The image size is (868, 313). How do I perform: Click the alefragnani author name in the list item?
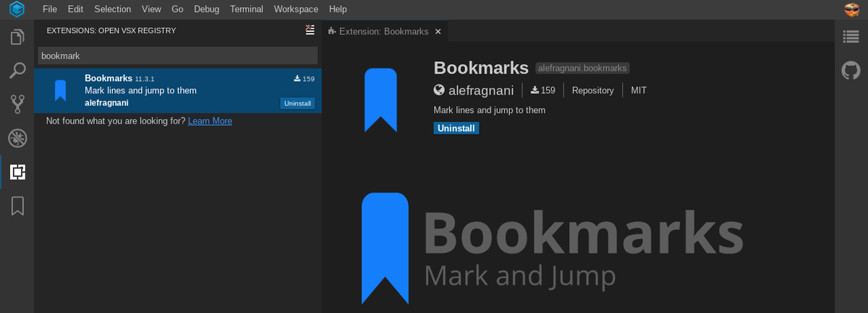click(106, 103)
